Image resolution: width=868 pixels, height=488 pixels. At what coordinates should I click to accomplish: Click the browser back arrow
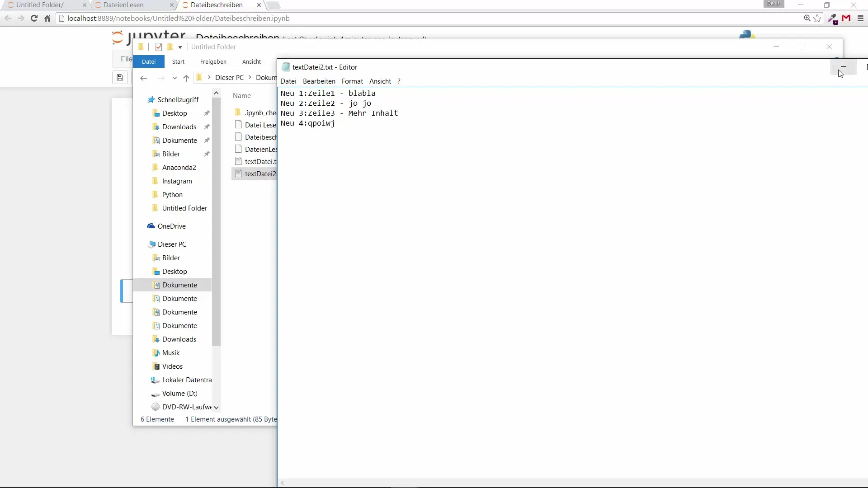click(x=8, y=19)
